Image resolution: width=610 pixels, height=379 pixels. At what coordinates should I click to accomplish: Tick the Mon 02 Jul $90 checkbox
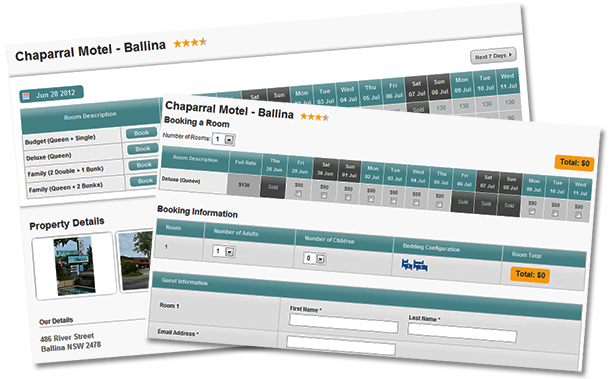click(x=371, y=199)
